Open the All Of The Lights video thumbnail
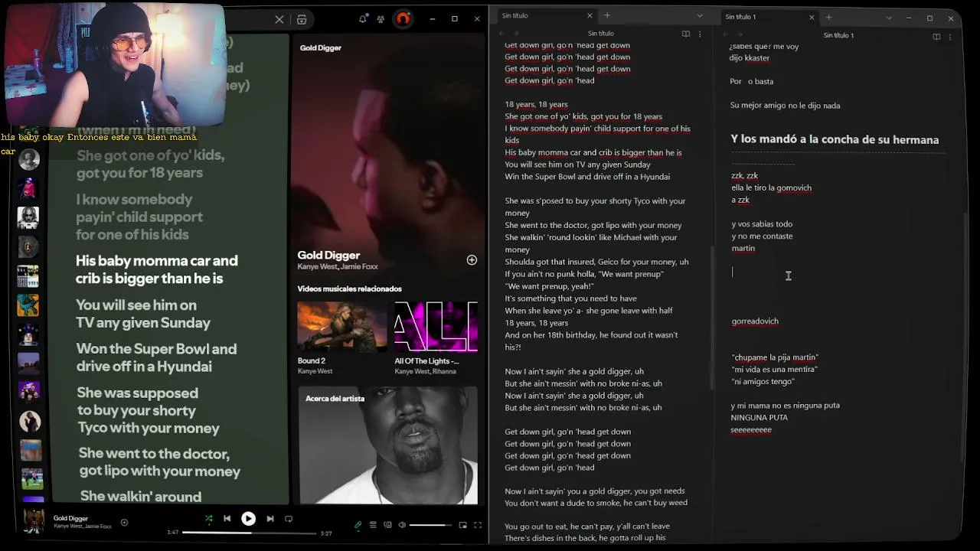 click(x=436, y=327)
